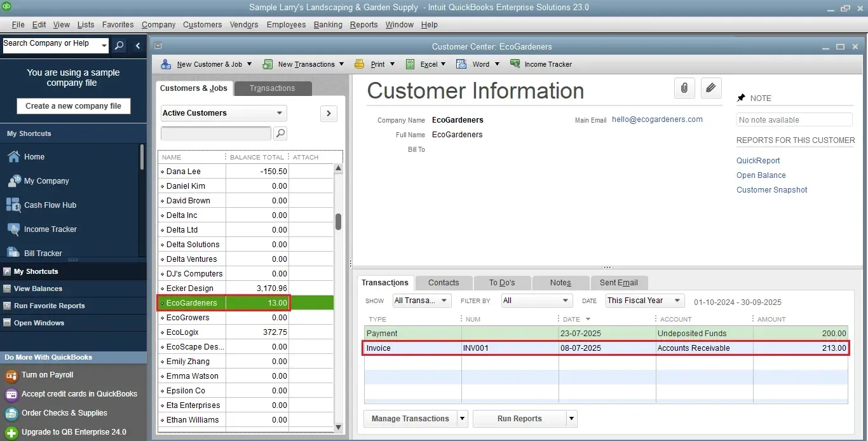
Task: Switch to the Sent Email tab
Action: 619,283
